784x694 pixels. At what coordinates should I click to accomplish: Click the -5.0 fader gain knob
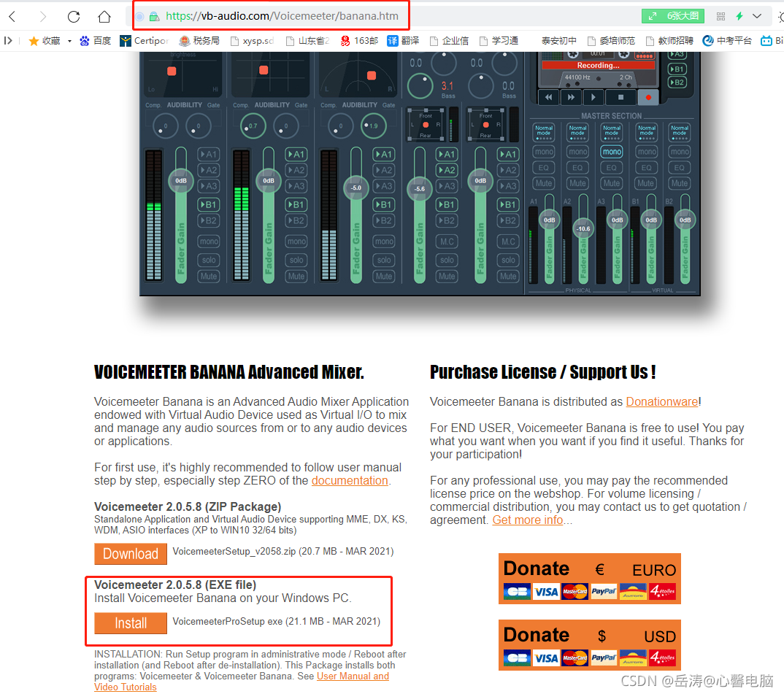(x=356, y=188)
